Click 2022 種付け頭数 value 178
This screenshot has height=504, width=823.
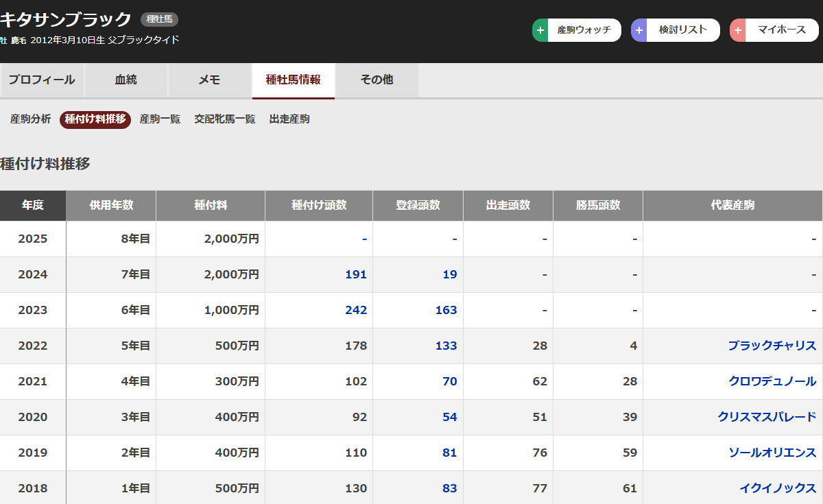click(356, 346)
